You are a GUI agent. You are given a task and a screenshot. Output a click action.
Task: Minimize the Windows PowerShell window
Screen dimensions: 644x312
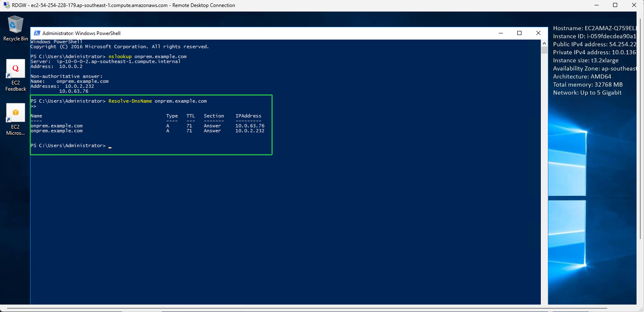pyautogui.click(x=500, y=33)
